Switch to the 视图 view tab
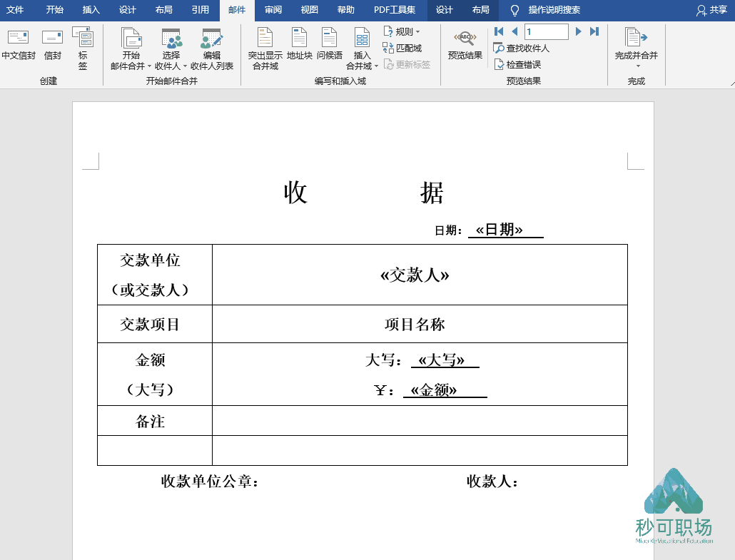Viewport: 735px width, 560px height. (x=310, y=10)
